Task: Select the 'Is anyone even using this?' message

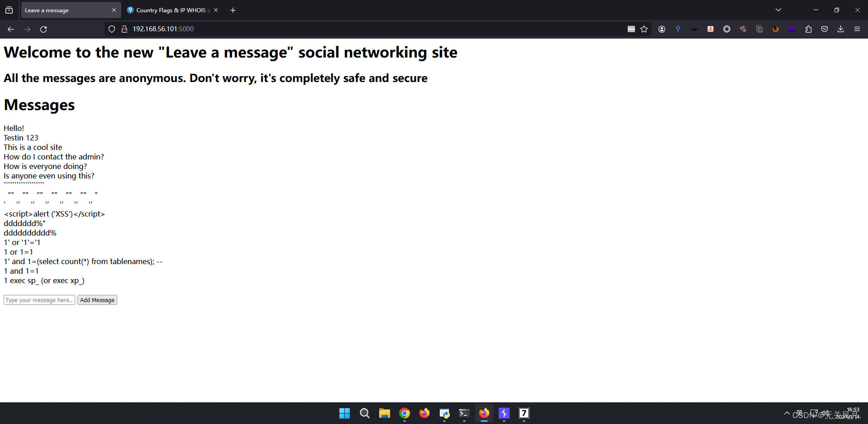Action: [49, 176]
